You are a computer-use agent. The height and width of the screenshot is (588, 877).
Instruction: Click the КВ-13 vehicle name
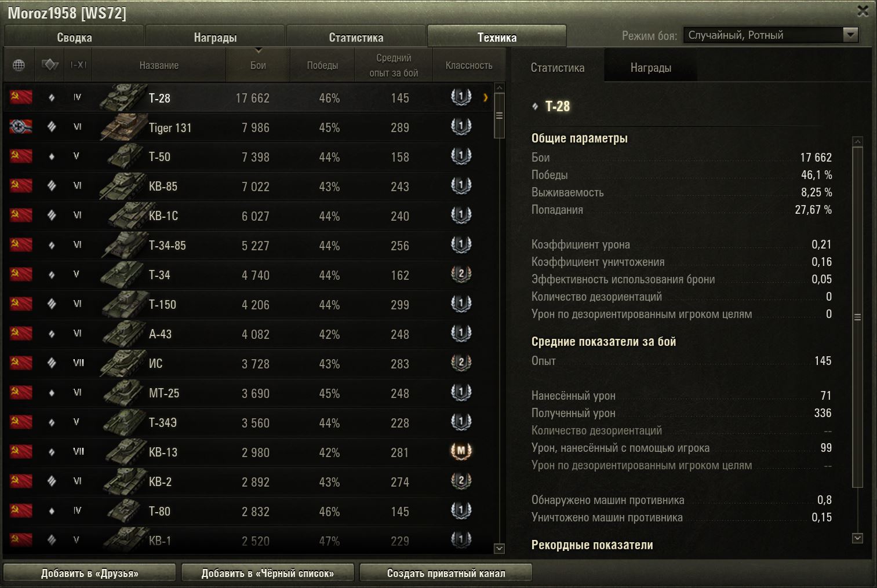163,452
